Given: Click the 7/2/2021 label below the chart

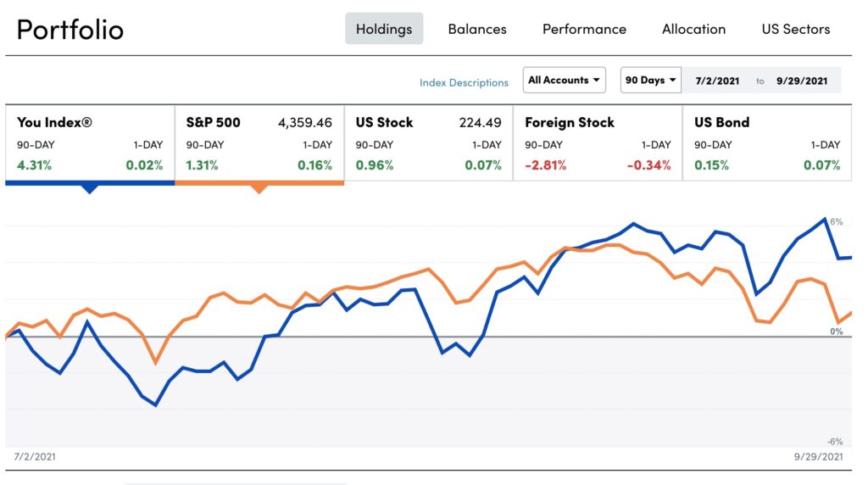Looking at the screenshot, I should point(34,457).
